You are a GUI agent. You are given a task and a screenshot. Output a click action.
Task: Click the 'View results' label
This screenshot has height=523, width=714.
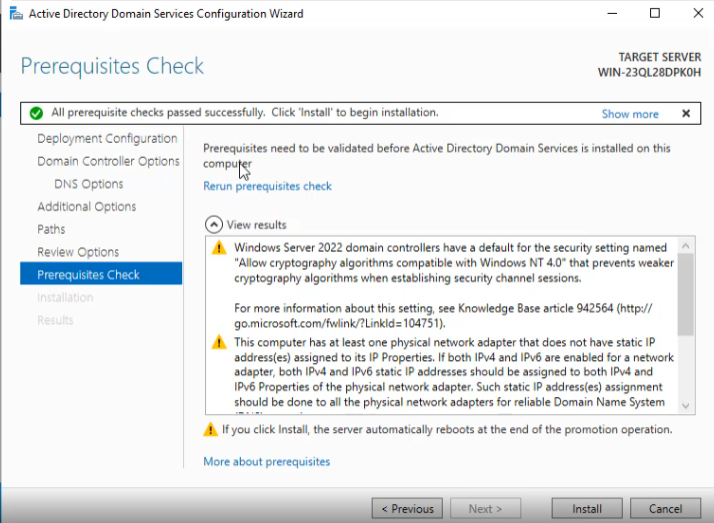pos(256,225)
